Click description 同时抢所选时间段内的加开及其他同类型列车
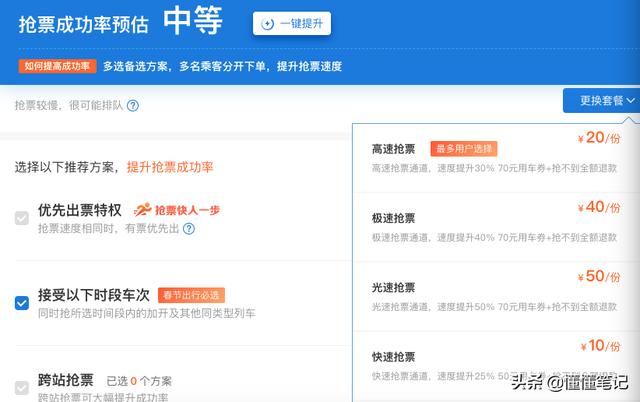This screenshot has height=402, width=640. point(147,313)
